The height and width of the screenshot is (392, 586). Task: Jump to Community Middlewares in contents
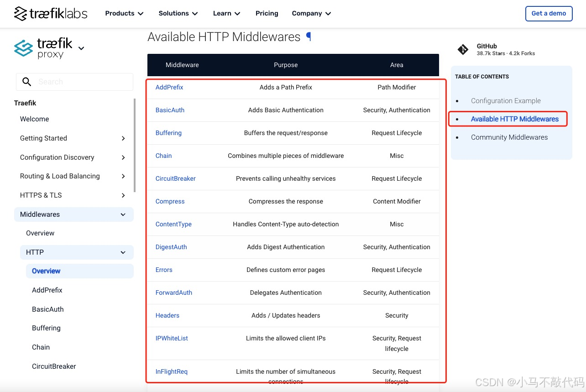coord(509,137)
